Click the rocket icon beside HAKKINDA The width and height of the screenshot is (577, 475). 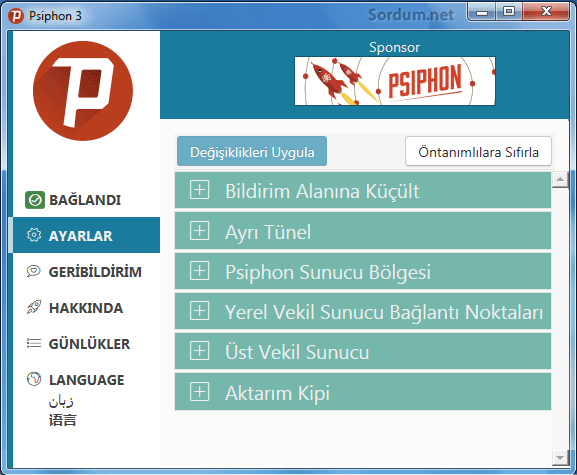[34, 307]
